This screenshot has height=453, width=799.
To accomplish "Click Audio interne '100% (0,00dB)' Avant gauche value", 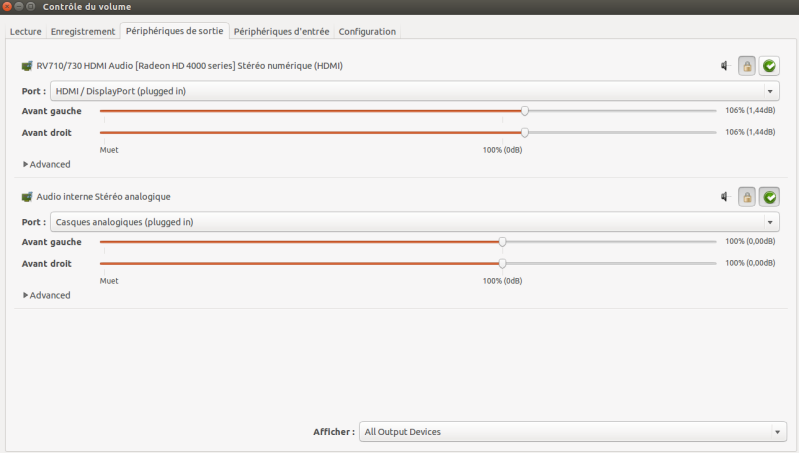I will pos(750,241).
